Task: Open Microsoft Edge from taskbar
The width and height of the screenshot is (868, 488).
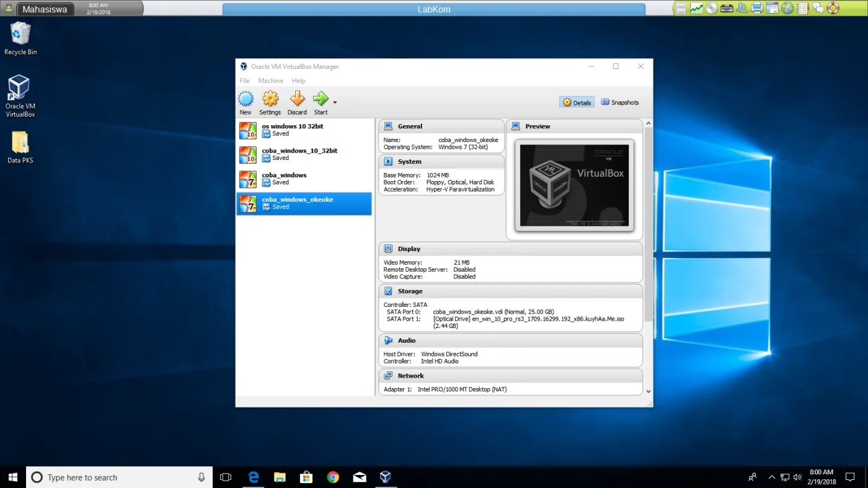Action: click(x=254, y=477)
